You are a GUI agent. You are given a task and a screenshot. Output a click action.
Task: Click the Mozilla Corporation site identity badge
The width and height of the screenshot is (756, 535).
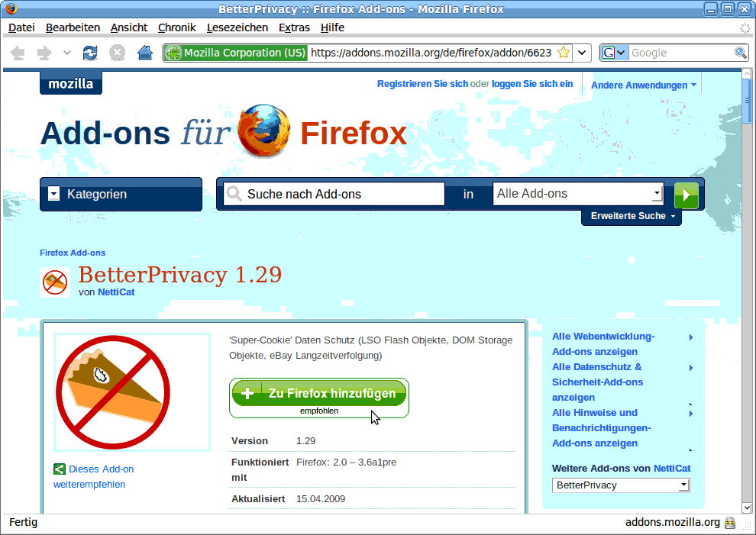coord(235,53)
